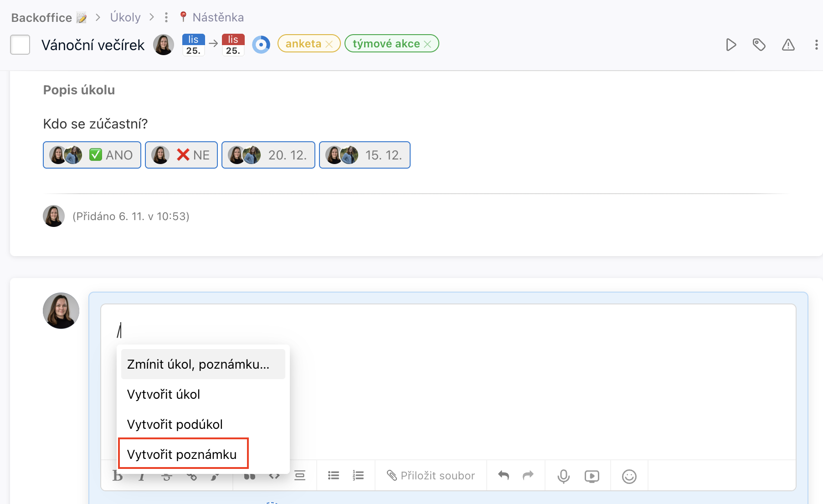Screen dimensions: 823x504
Task: Select the microphone recording icon
Action: click(564, 475)
